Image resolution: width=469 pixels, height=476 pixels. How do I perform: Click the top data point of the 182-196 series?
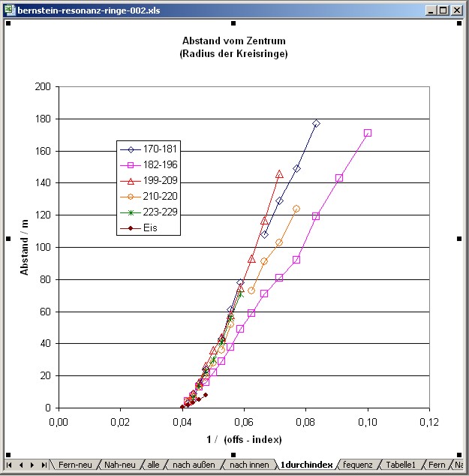(x=368, y=133)
